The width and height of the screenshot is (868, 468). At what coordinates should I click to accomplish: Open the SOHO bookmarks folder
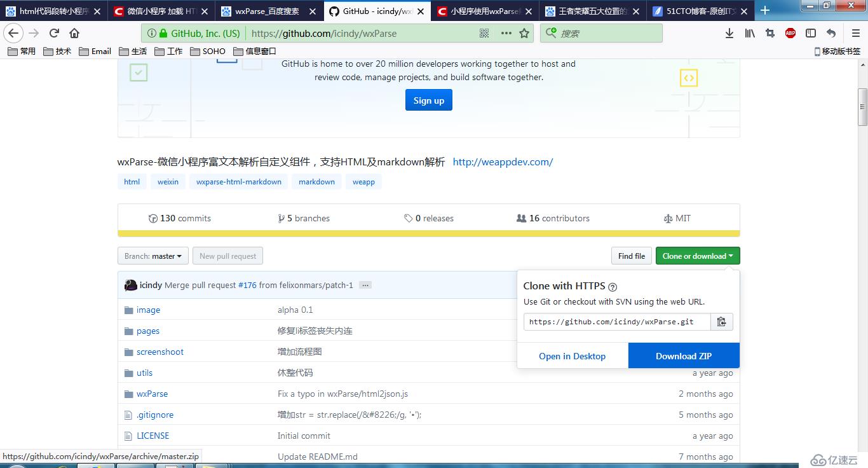(x=208, y=52)
